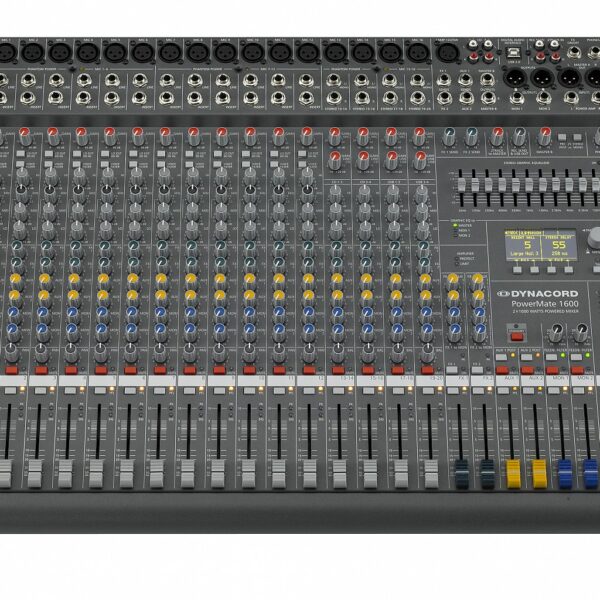Viewport: 600px width, 600px height.
Task: Mute stereo channel 15-16 red button
Action: [x=368, y=370]
